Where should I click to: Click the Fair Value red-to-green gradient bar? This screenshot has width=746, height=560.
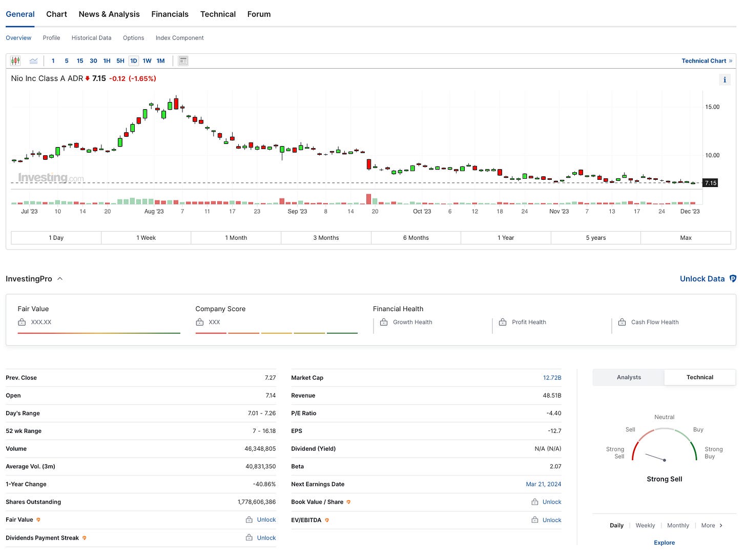click(99, 333)
